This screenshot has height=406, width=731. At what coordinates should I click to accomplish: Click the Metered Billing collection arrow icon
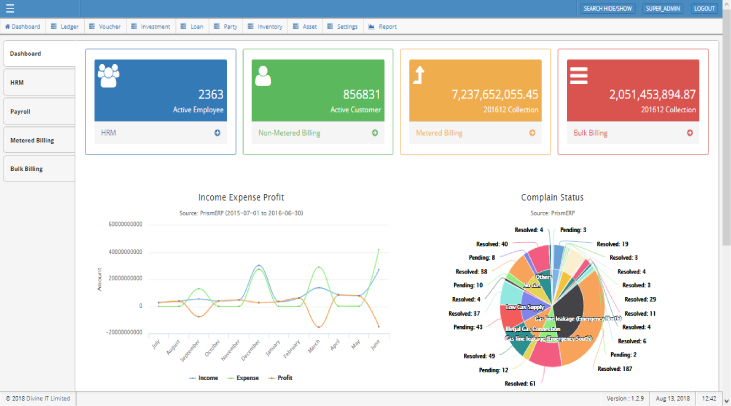421,76
